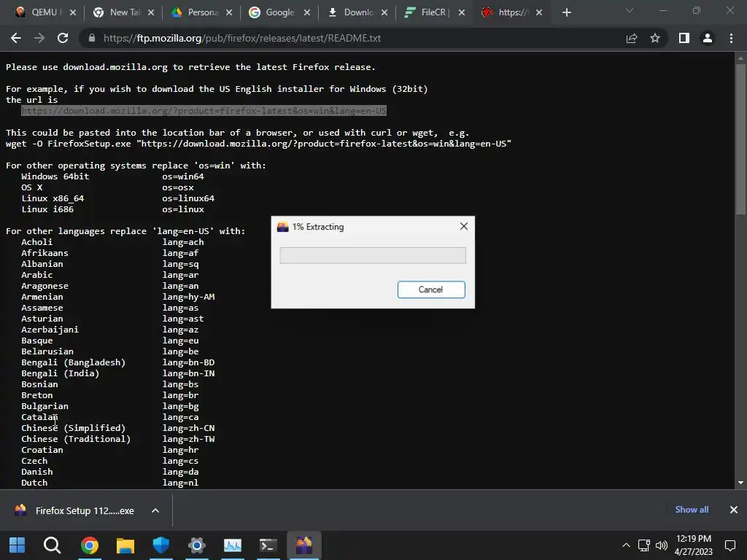The width and height of the screenshot is (747, 560).
Task: Open the clock and date flyout
Action: tap(694, 545)
